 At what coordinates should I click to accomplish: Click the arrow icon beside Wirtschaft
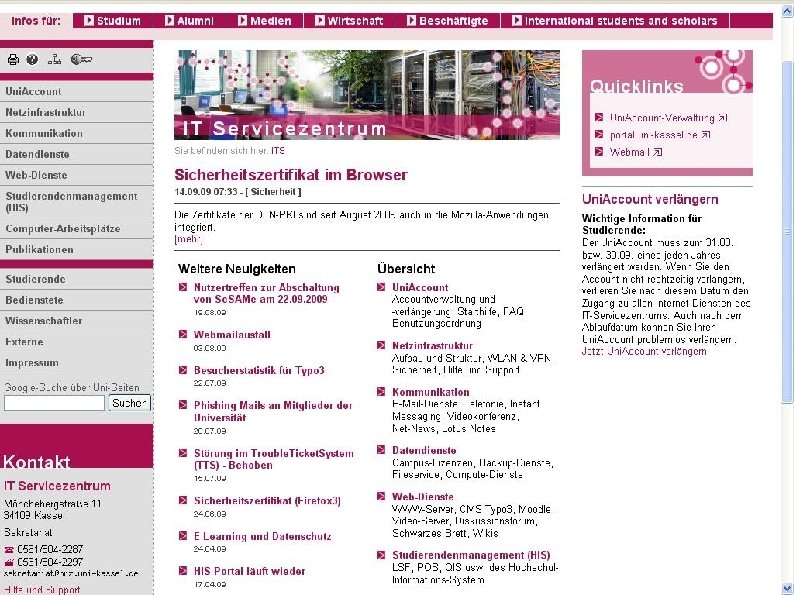pos(320,20)
